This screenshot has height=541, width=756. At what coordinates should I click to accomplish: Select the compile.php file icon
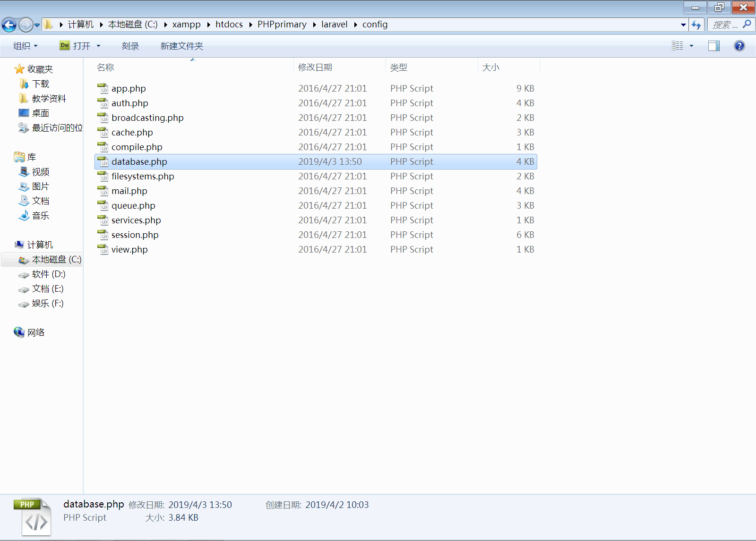(x=103, y=147)
